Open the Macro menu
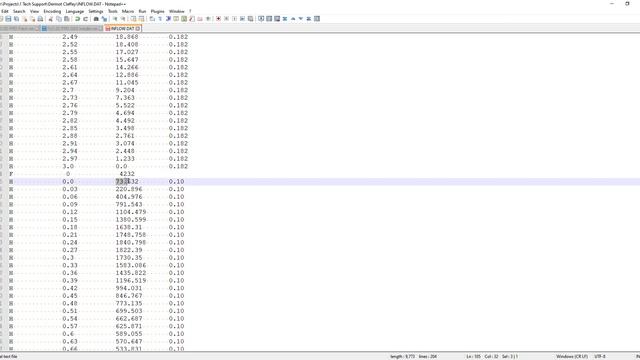This screenshot has width=640, height=360. (128, 11)
